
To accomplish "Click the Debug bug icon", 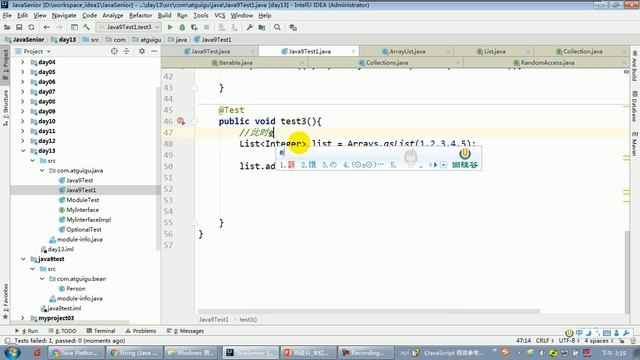I will 182,27.
